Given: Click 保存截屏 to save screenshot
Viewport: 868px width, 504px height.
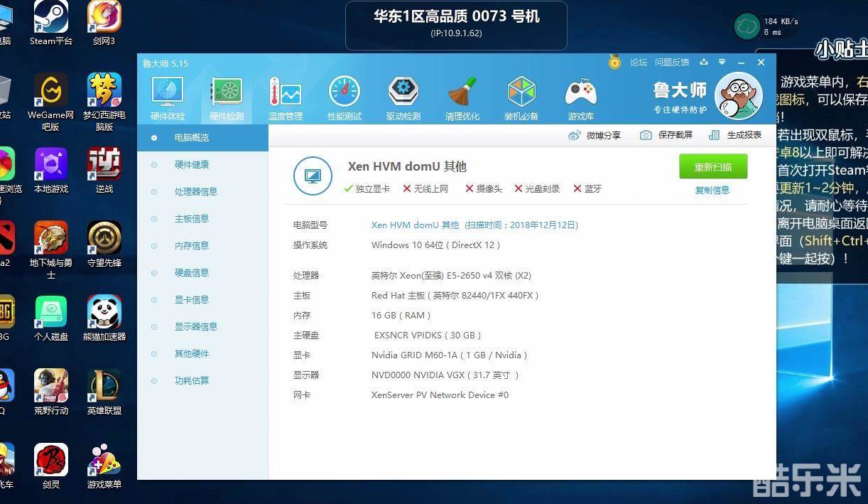Looking at the screenshot, I should pos(667,135).
